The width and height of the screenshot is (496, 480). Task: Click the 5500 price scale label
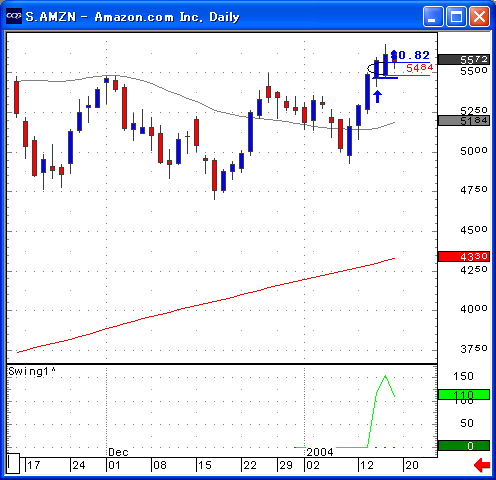click(x=474, y=71)
